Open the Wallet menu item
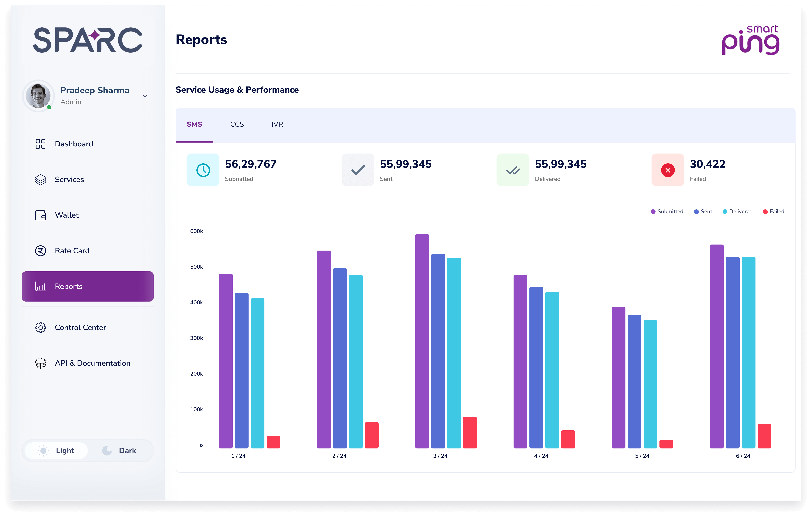The height and width of the screenshot is (517, 812). coord(88,215)
